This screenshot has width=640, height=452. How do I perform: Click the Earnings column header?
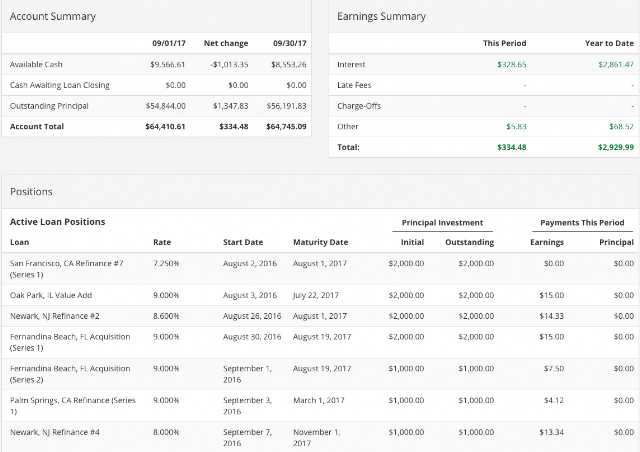pos(547,242)
